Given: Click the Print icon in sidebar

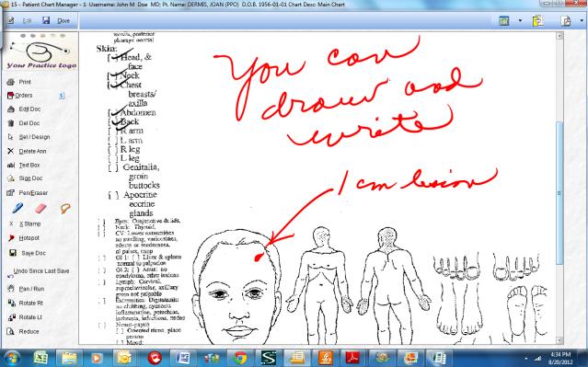Looking at the screenshot, I should tap(11, 82).
